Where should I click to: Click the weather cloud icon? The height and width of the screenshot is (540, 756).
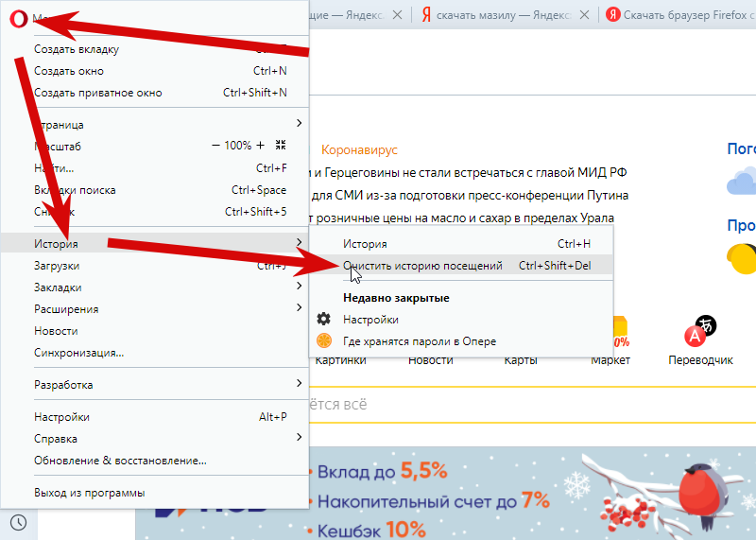(x=742, y=182)
